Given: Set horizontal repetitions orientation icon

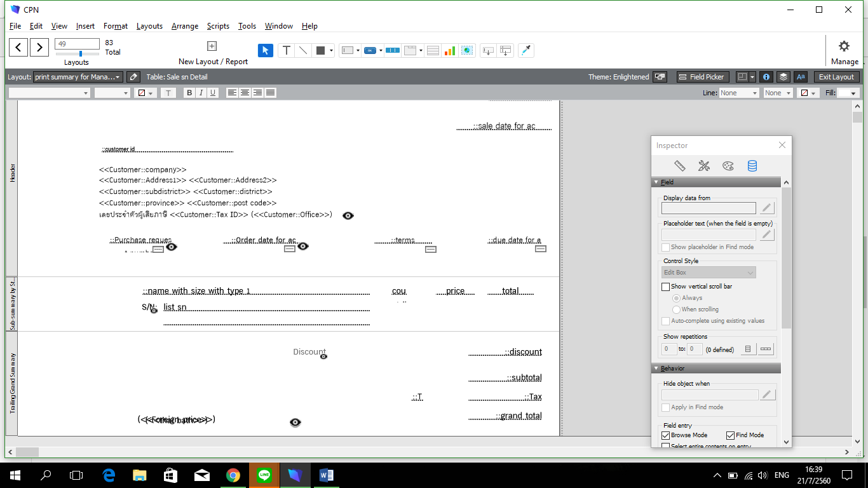Looking at the screenshot, I should (x=766, y=349).
